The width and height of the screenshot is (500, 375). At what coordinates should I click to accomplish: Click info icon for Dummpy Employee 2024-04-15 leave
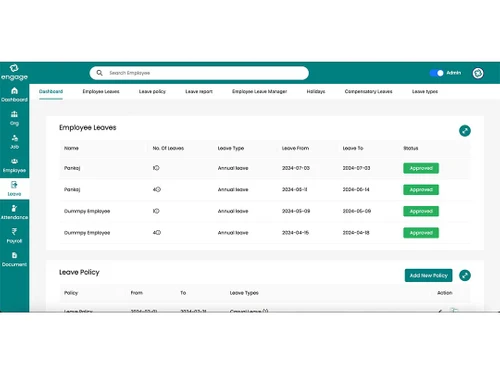point(158,233)
